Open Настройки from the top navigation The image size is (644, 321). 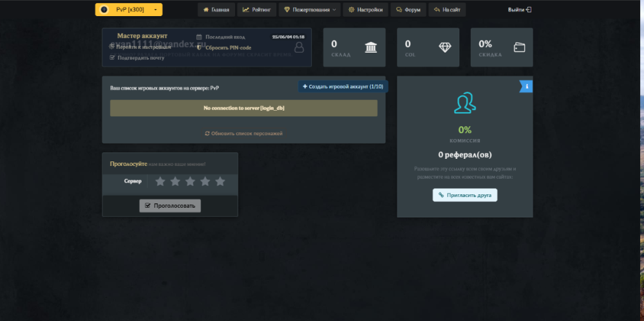(x=366, y=10)
